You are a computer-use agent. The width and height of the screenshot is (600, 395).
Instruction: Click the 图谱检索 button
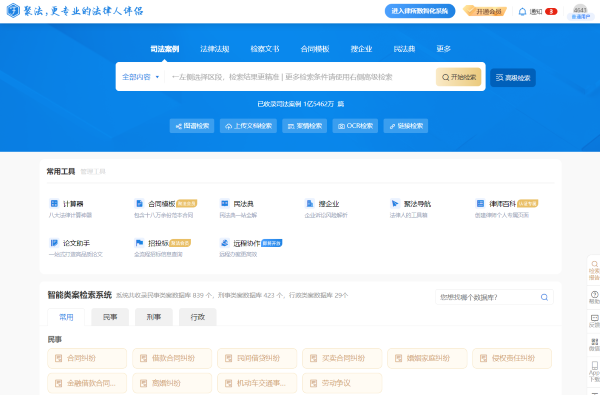(192, 126)
